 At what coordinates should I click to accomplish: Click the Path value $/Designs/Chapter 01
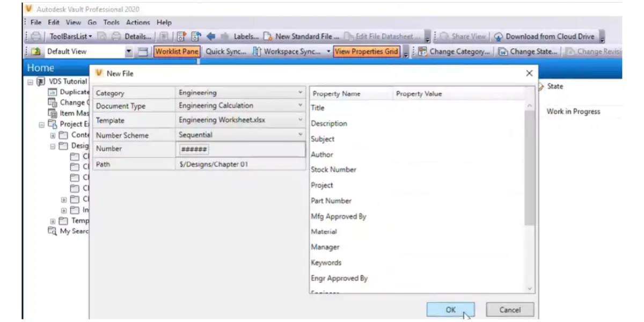click(214, 164)
